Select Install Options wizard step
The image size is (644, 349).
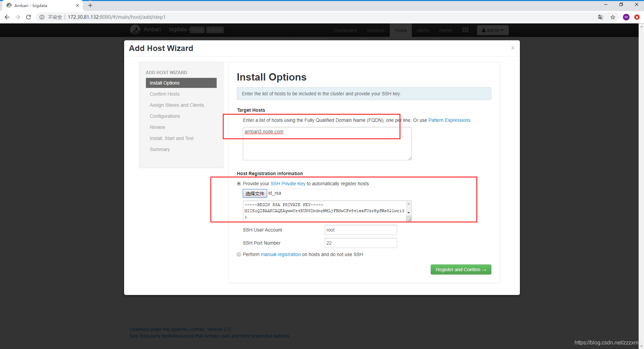point(181,83)
